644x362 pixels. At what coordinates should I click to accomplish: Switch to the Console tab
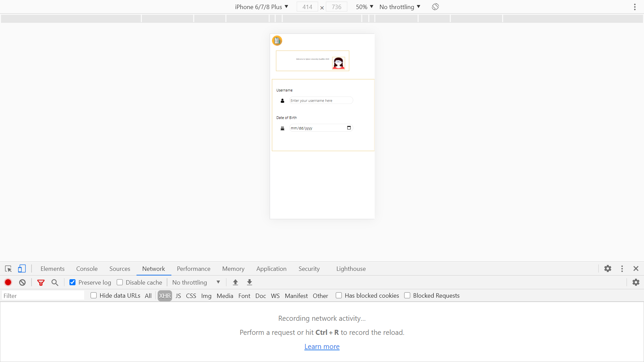(87, 269)
